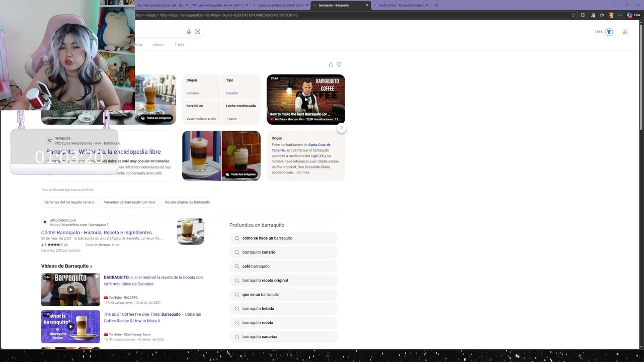This screenshot has height=362, width=644.
Task: Play 'What is Barraquito?' video thumbnail
Action: point(70,327)
